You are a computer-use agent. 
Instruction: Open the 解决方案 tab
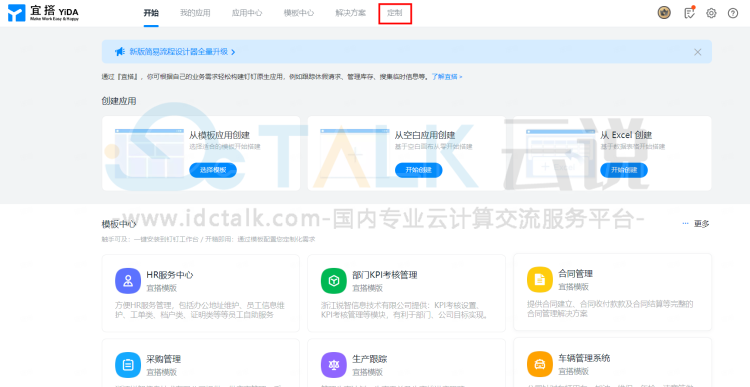pos(351,13)
